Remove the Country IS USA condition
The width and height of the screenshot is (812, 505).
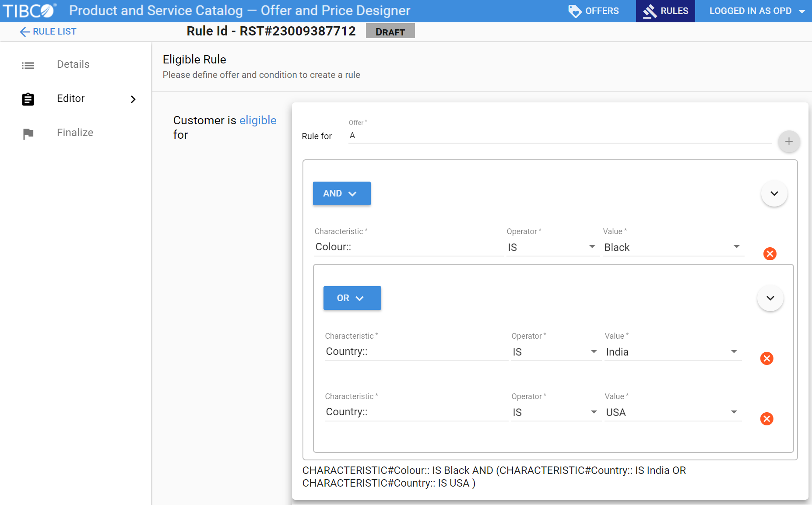(766, 419)
